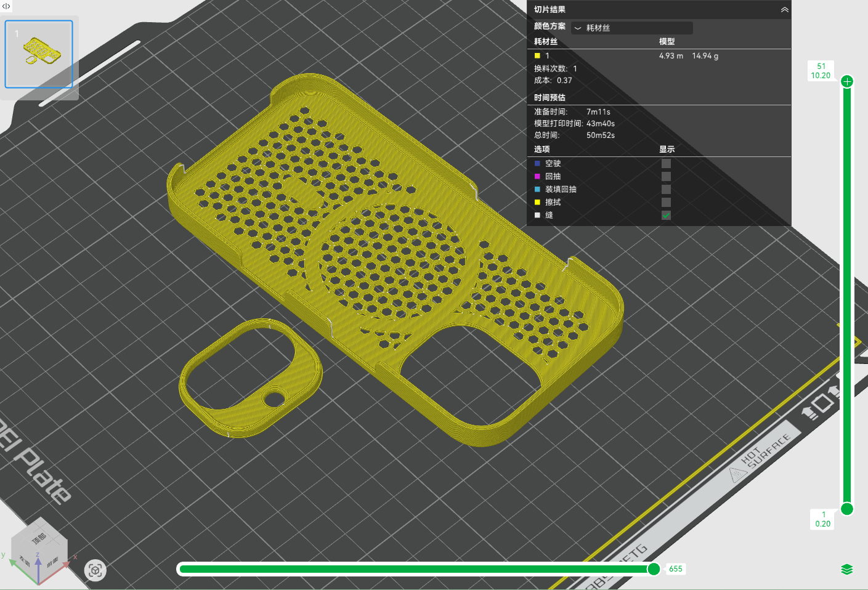Image resolution: width=868 pixels, height=590 pixels.
Task: Click the magenta 回抽 color square
Action: 537,177
